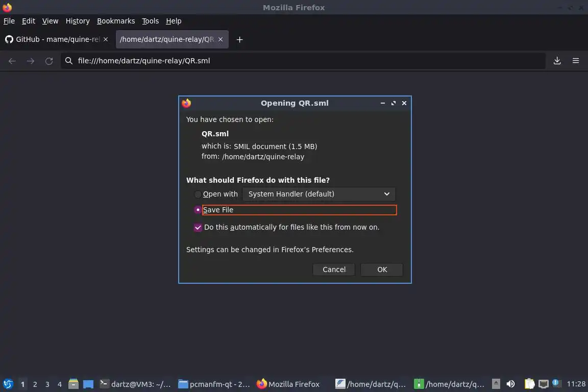Open the Firefox hamburger application menu
Viewport: 588px width, 392px height.
pyautogui.click(x=576, y=61)
